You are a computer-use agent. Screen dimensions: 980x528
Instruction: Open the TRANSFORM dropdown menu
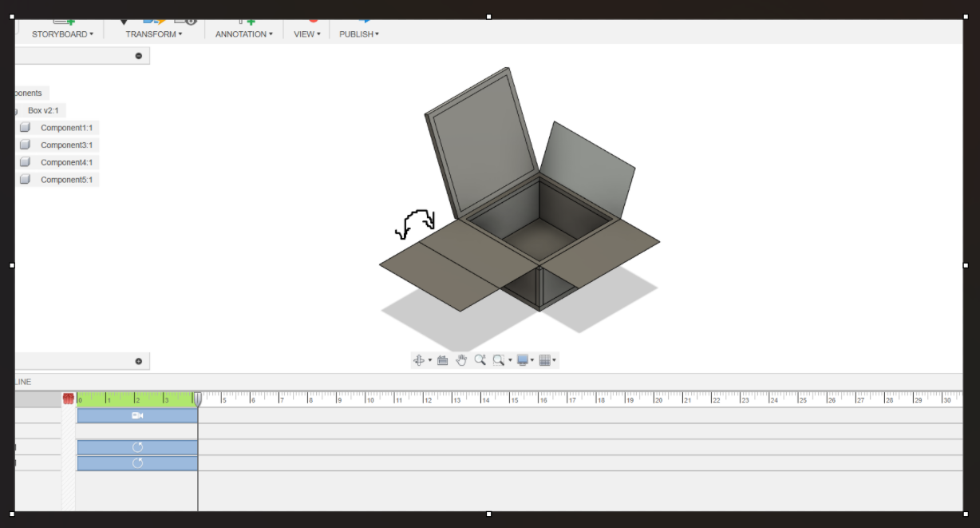154,34
